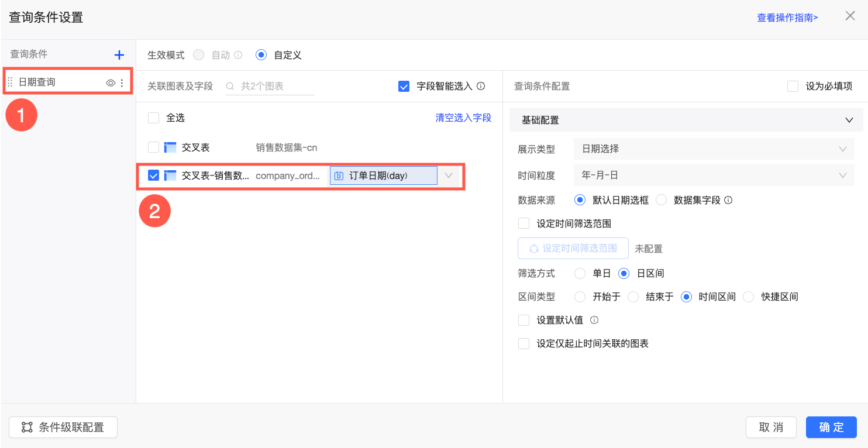
Task: Add a new query condition with plus icon
Action: pyautogui.click(x=119, y=55)
